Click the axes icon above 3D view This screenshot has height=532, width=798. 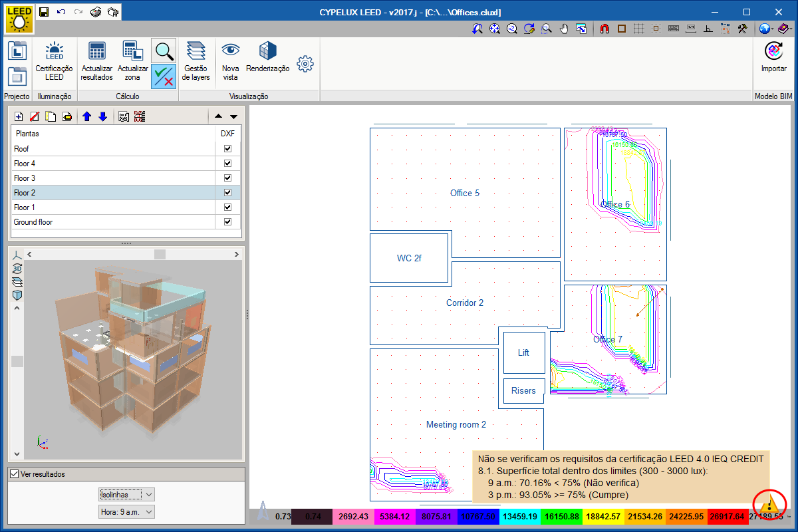(x=17, y=255)
